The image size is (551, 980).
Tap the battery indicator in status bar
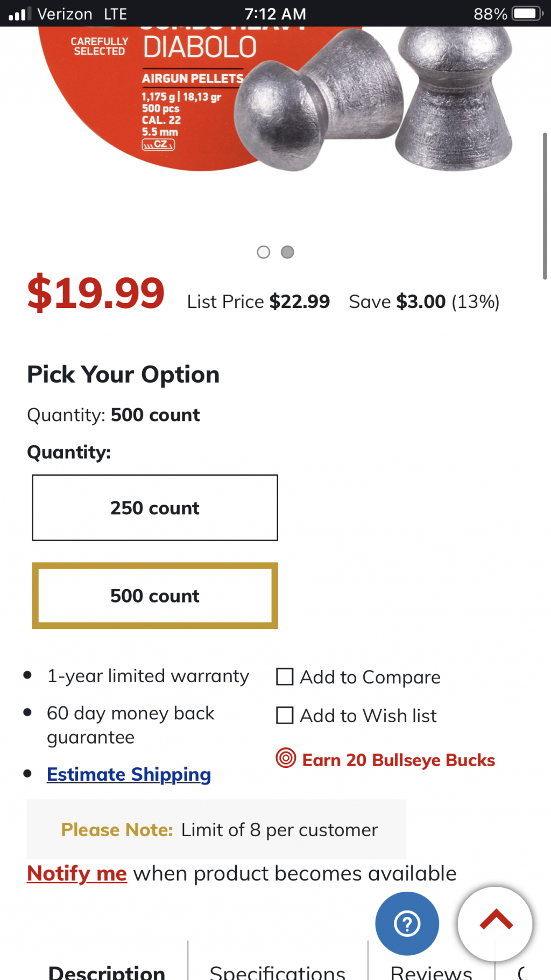point(527,13)
